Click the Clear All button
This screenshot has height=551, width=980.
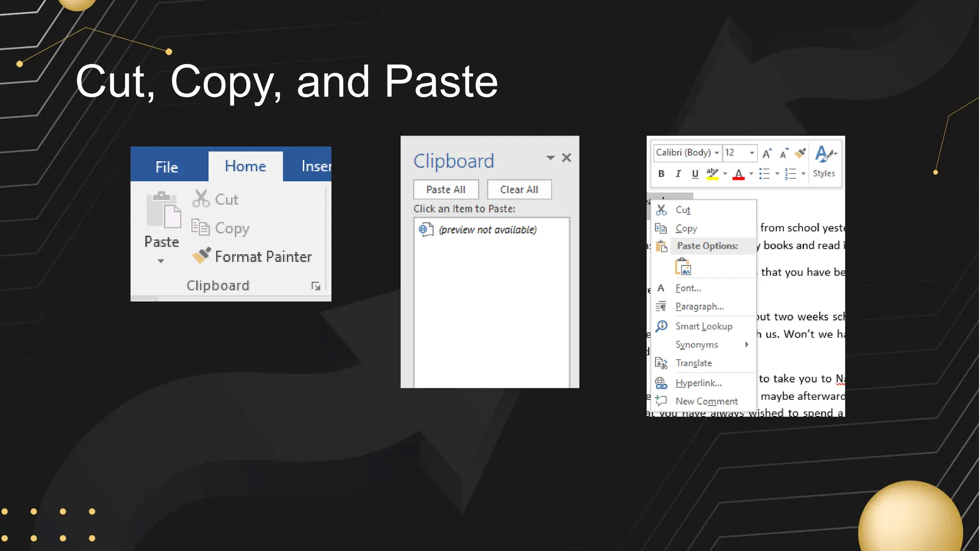click(519, 189)
